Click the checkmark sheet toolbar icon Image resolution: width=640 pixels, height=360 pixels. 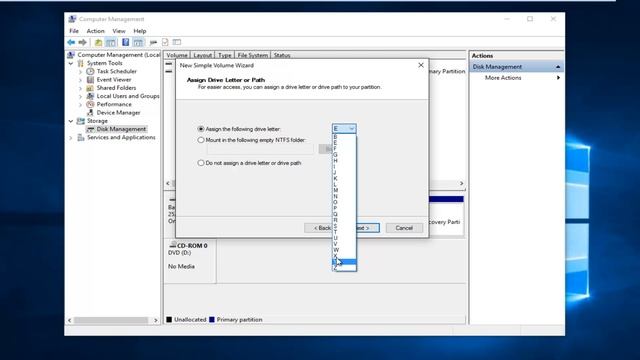165,42
